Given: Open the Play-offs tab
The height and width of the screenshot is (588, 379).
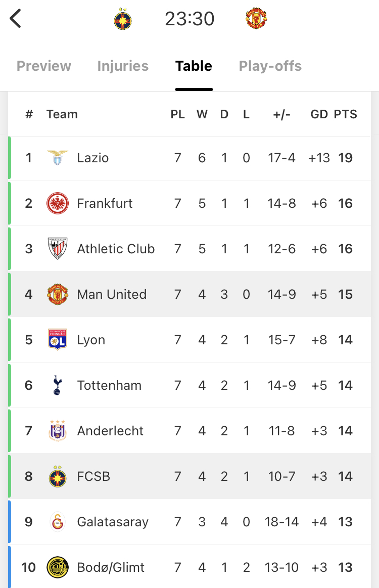Looking at the screenshot, I should [270, 66].
